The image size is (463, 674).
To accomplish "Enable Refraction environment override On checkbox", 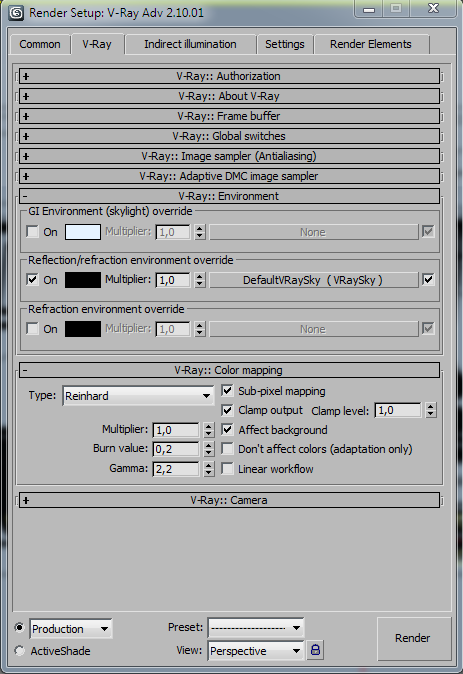I will [32, 329].
